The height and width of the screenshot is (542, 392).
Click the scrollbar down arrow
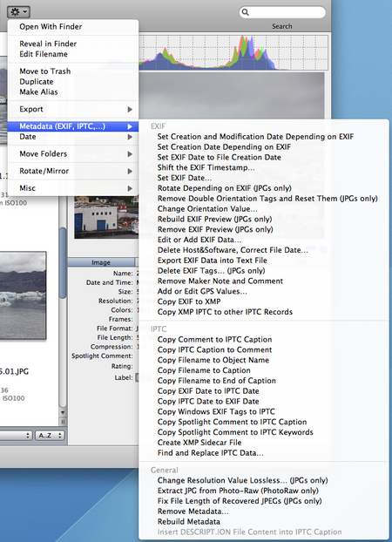click(63, 412)
